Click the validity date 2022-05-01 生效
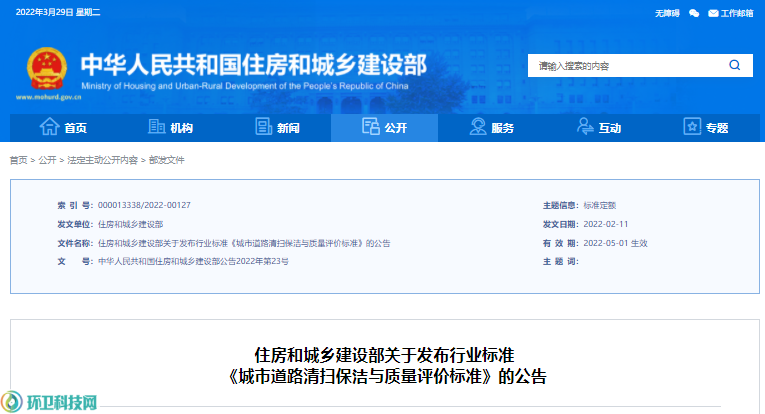 click(615, 243)
